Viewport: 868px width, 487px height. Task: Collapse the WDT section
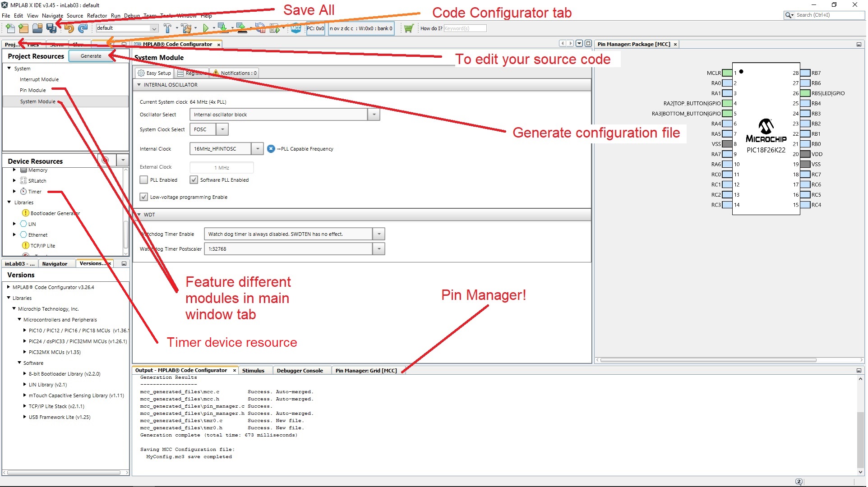tap(139, 215)
